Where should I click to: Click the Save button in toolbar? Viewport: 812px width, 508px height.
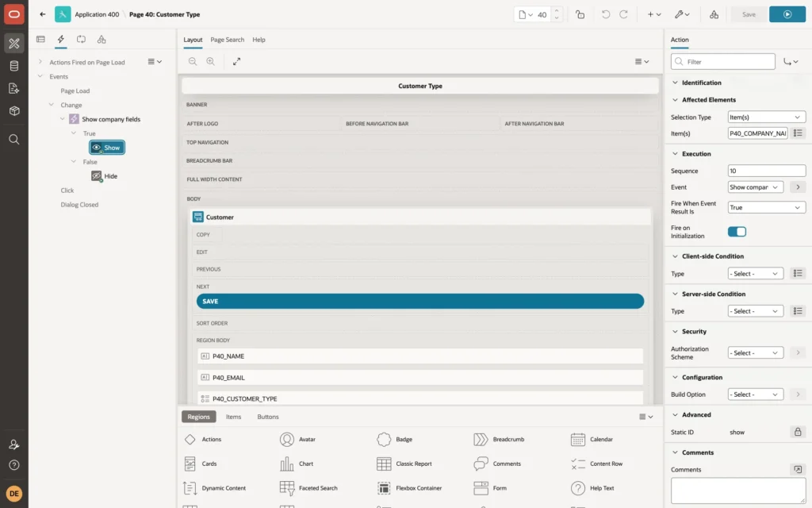749,14
